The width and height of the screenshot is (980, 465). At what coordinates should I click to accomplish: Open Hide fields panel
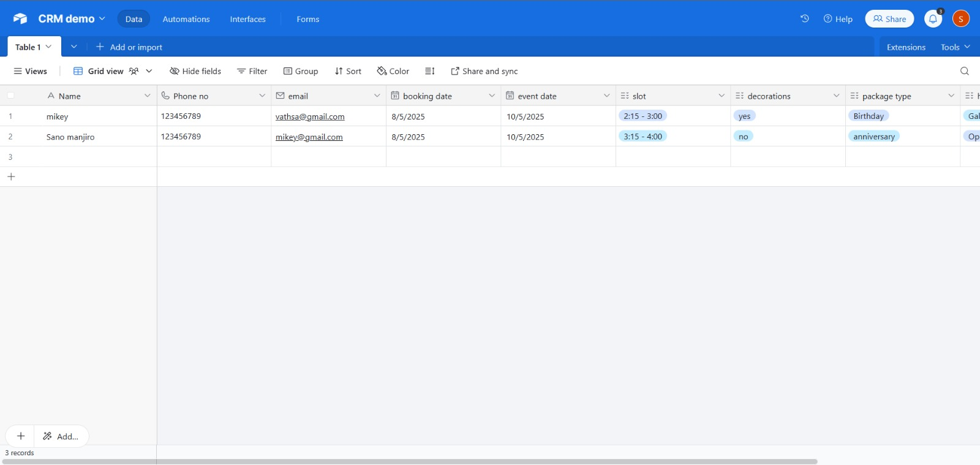point(195,71)
